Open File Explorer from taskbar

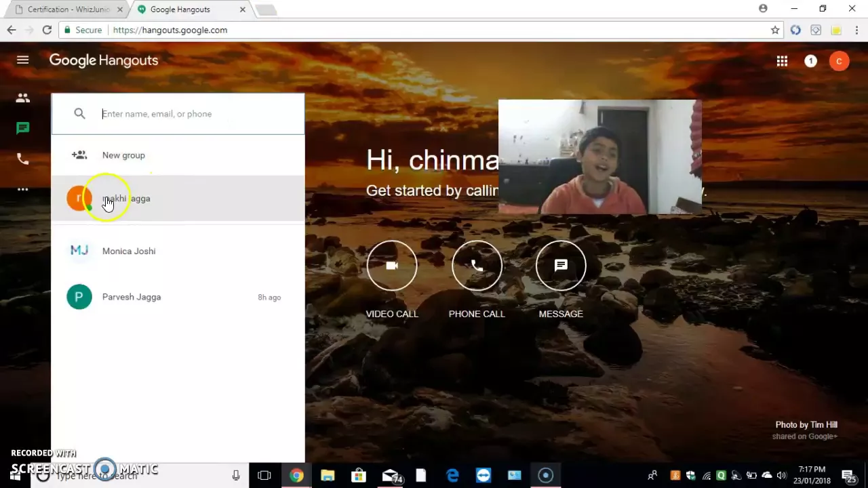[x=328, y=476]
